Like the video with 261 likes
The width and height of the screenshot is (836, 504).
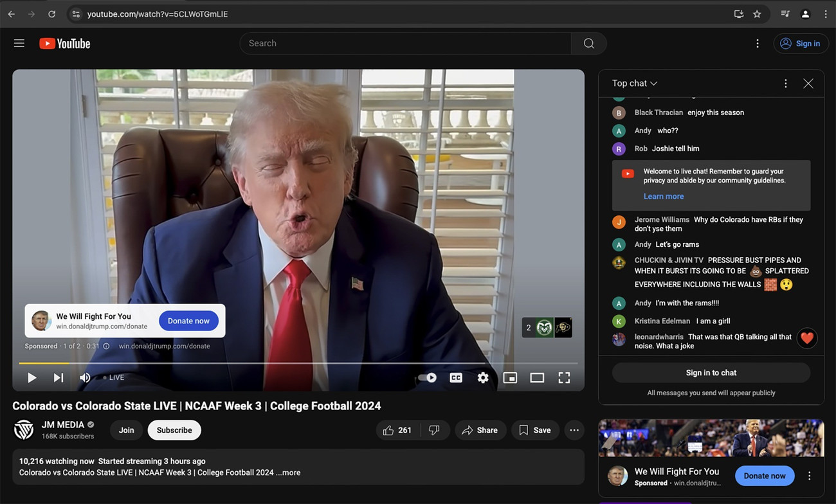coord(397,430)
